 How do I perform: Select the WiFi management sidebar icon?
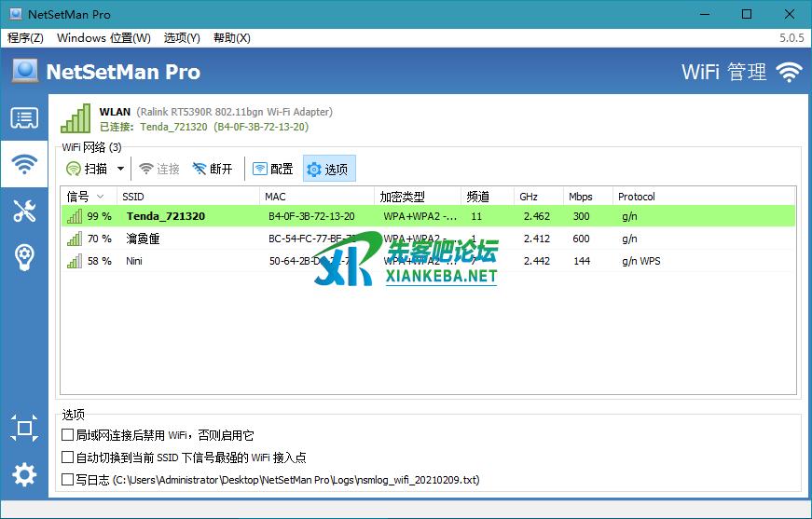point(24,165)
